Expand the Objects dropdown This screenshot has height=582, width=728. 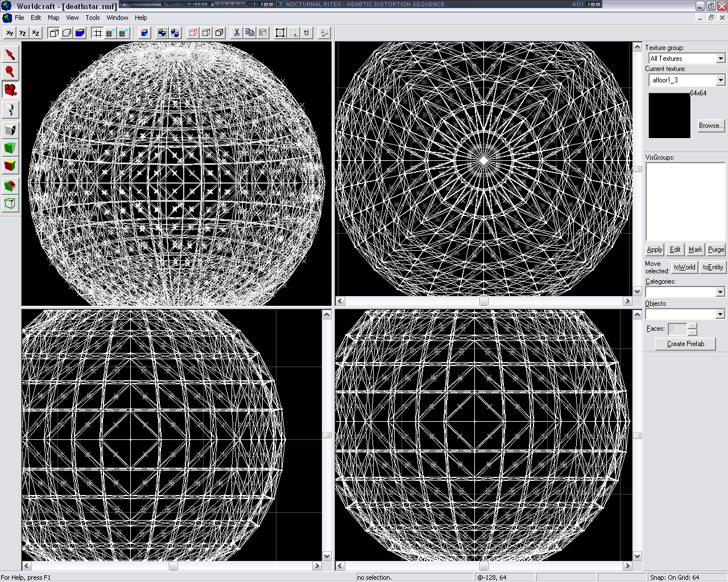click(720, 314)
